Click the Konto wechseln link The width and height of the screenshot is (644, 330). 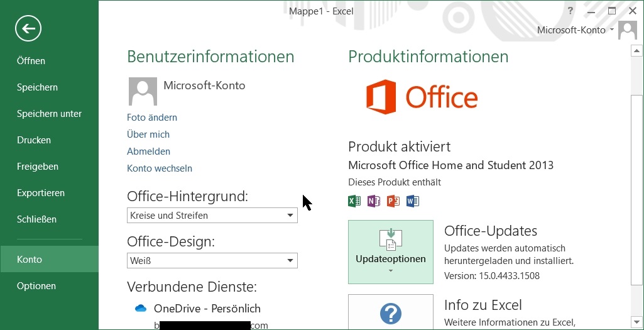tap(160, 168)
